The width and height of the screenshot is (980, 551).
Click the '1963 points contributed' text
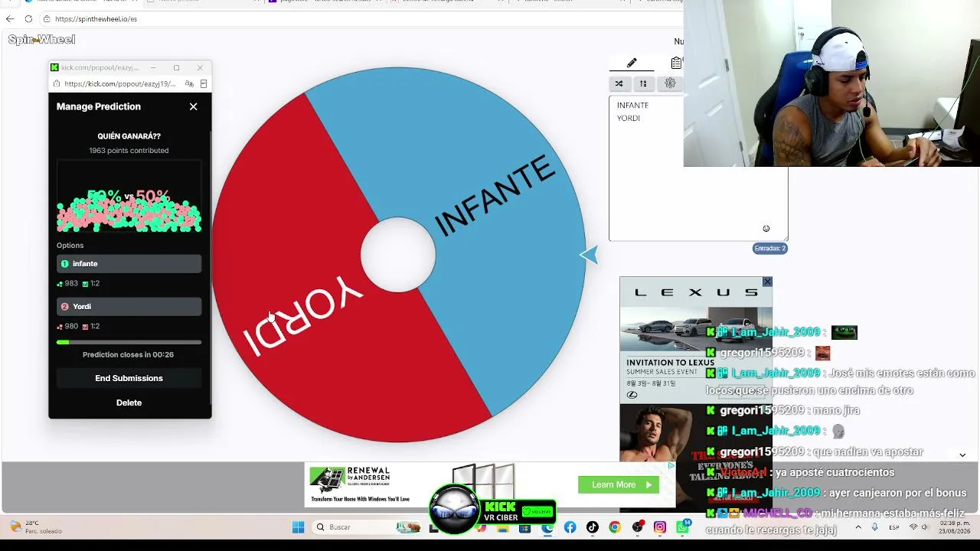pos(129,151)
